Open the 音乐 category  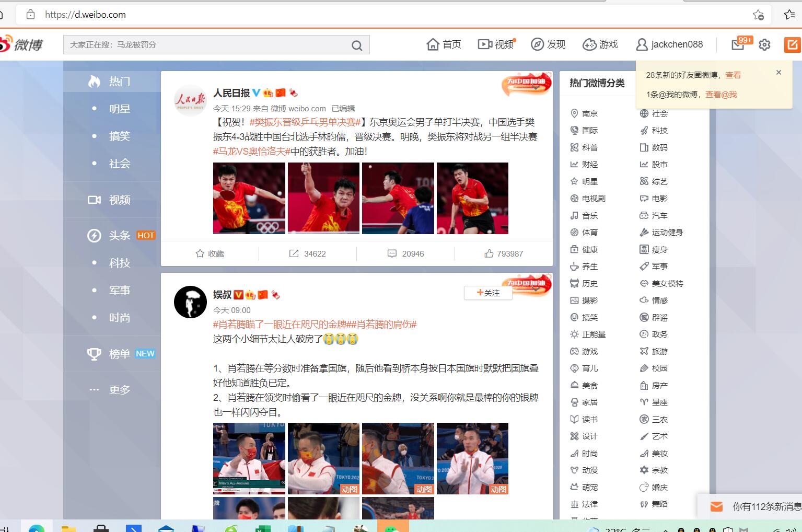click(x=584, y=215)
